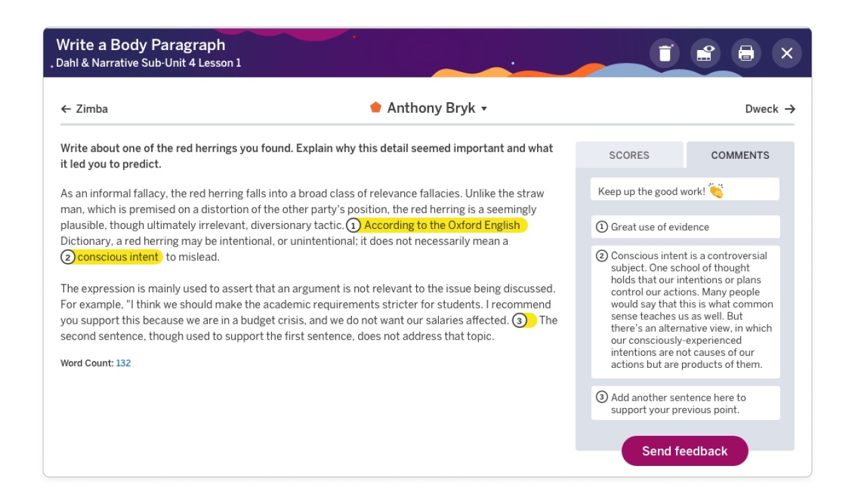Click the Add another sentence comment box
Viewport: 855px width, 504px height.
[x=685, y=403]
